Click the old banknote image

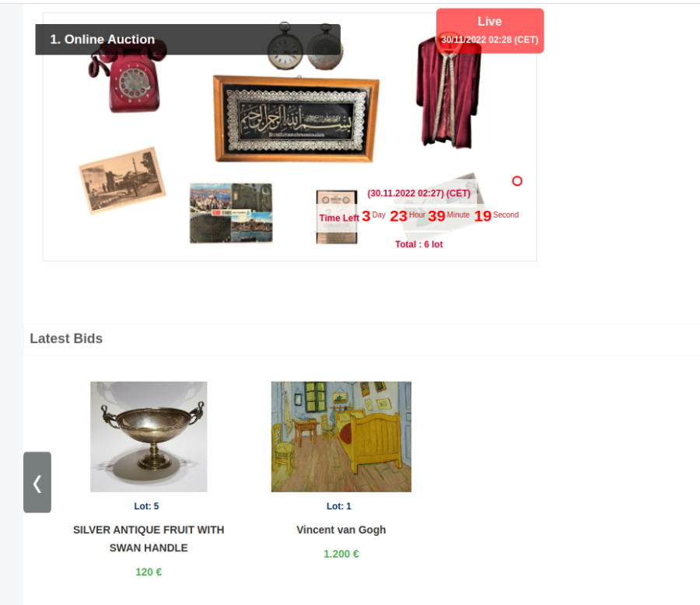pyautogui.click(x=337, y=217)
